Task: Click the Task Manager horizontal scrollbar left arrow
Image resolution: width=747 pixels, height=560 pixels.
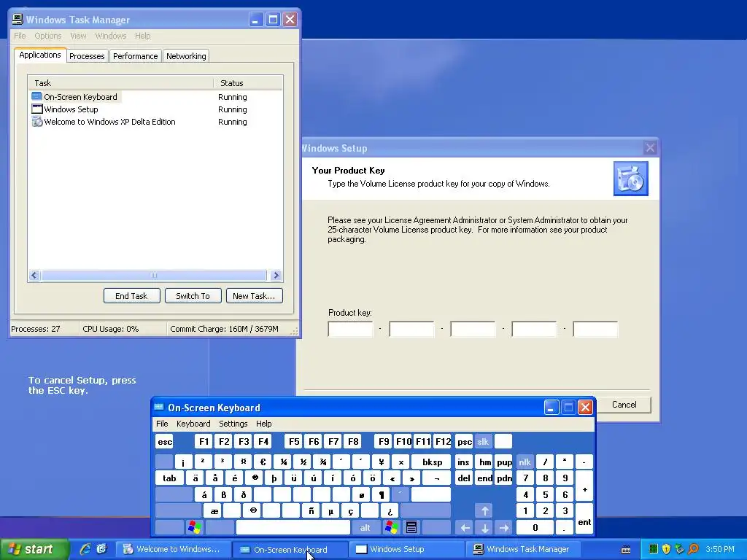Action: (x=34, y=275)
